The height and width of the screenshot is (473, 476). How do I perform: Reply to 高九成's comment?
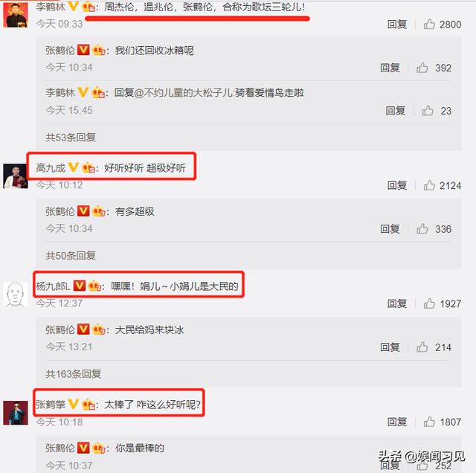coord(396,185)
